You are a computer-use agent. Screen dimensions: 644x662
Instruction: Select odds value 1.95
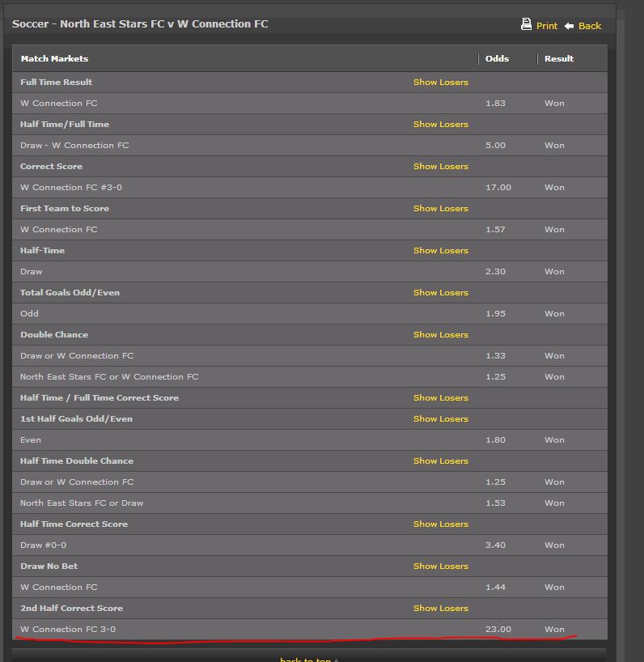(x=495, y=314)
